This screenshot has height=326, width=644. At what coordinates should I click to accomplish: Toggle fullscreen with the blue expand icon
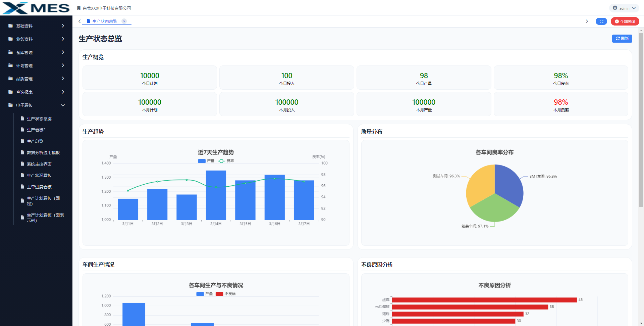pos(601,21)
